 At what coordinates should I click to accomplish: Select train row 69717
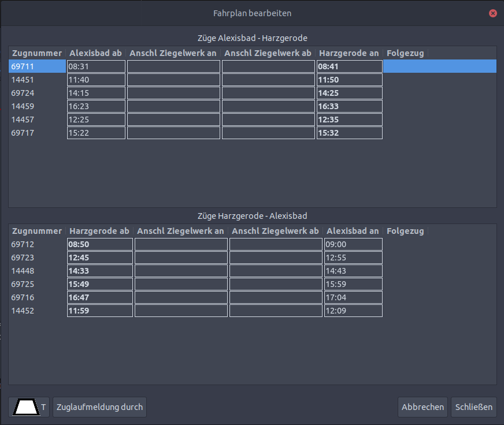pyautogui.click(x=253, y=133)
